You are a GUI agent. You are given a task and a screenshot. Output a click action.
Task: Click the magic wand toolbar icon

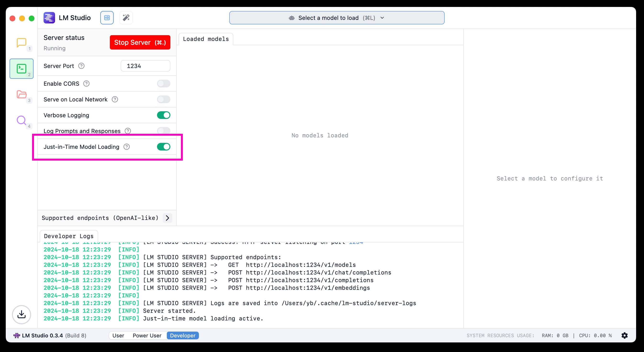126,18
